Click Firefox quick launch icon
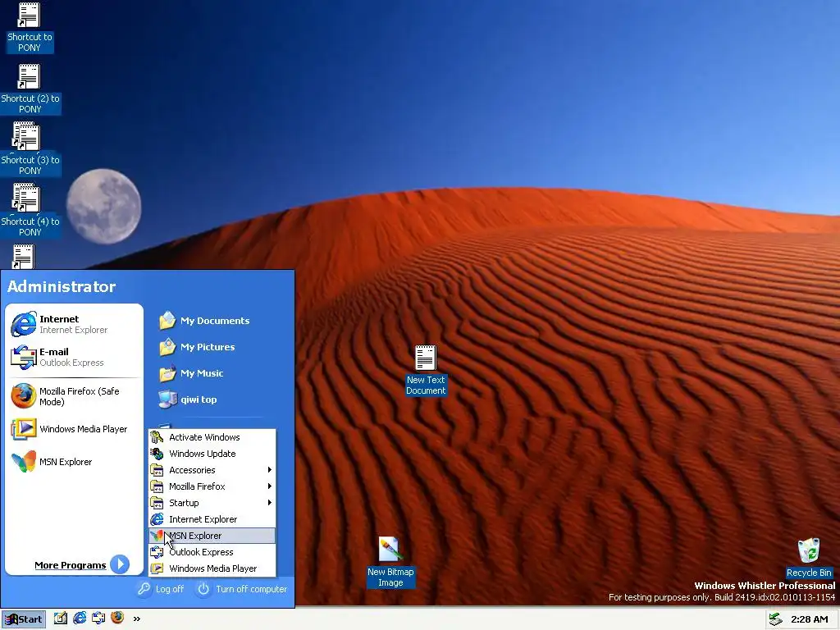 [x=117, y=618]
